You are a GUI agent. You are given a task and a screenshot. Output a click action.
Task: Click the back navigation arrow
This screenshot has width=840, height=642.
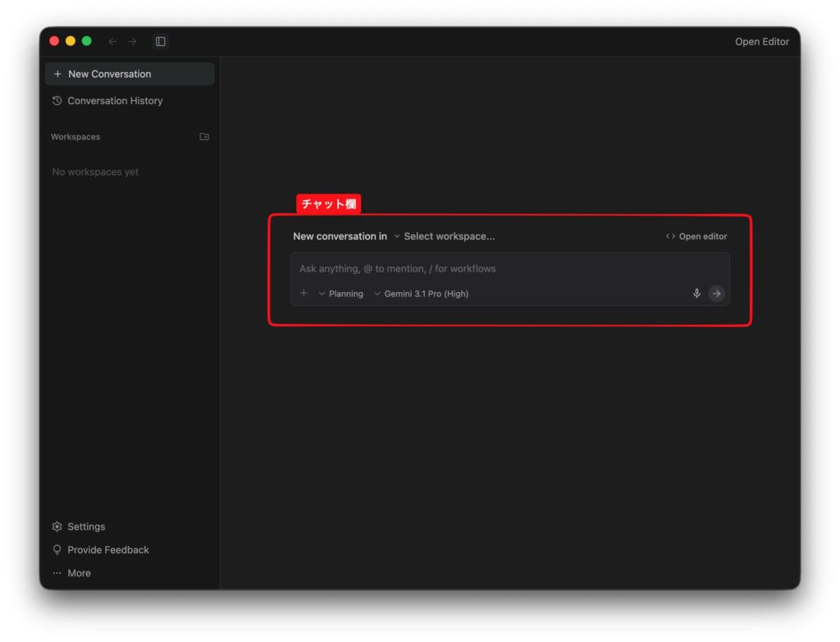coord(113,42)
